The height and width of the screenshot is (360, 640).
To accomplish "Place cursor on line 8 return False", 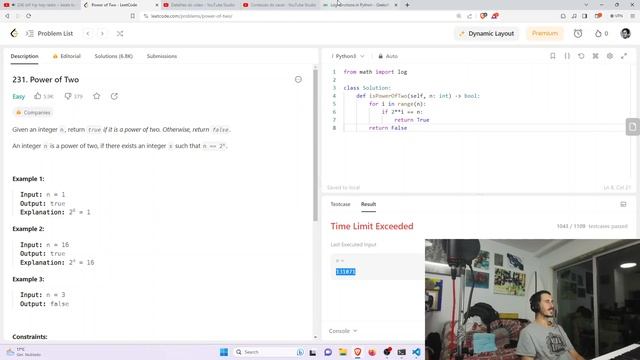I will (x=388, y=128).
